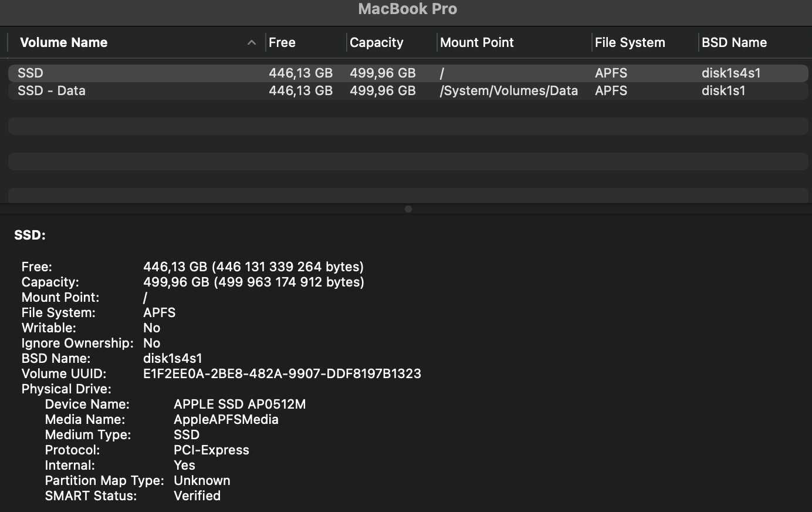The height and width of the screenshot is (512, 812).
Task: Click the Volume UUID value E1F2EE0A
Action: click(x=282, y=373)
